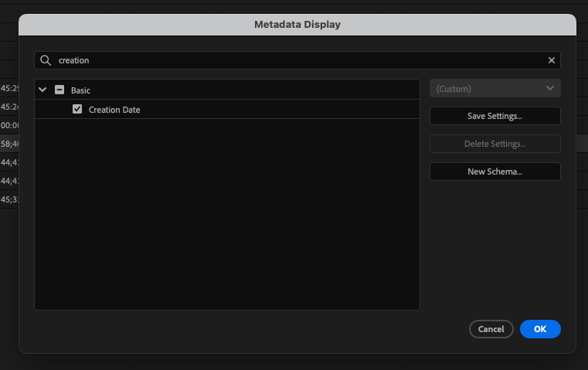The width and height of the screenshot is (588, 370).
Task: Select the background row starting with 45;31
Action: pos(9,199)
